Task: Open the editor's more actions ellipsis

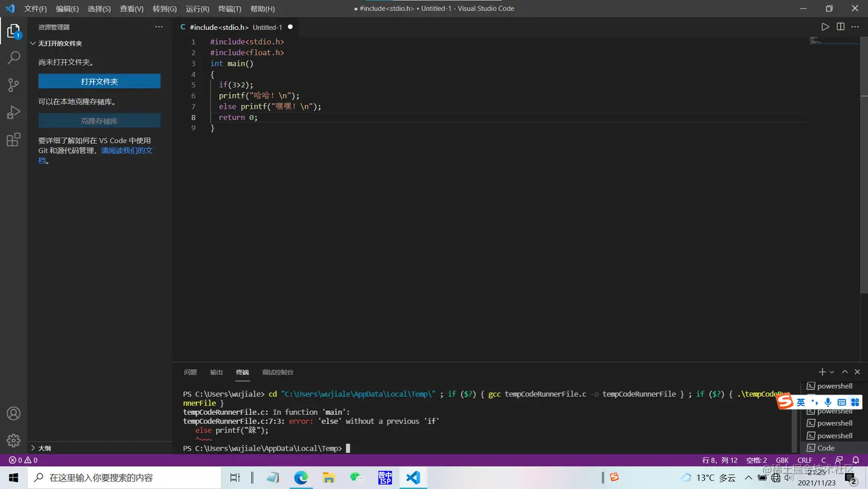Action: tap(855, 27)
